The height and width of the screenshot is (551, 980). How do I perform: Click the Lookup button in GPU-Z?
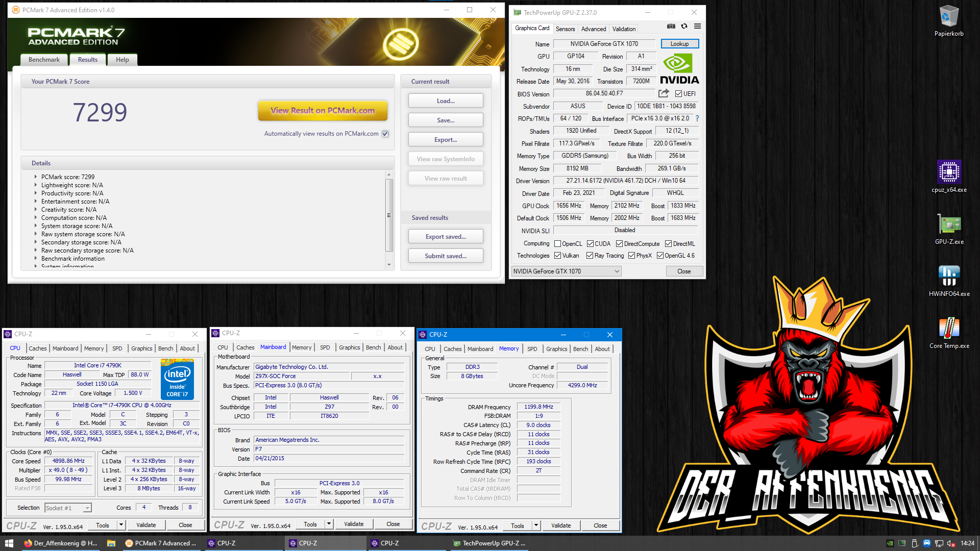click(679, 44)
